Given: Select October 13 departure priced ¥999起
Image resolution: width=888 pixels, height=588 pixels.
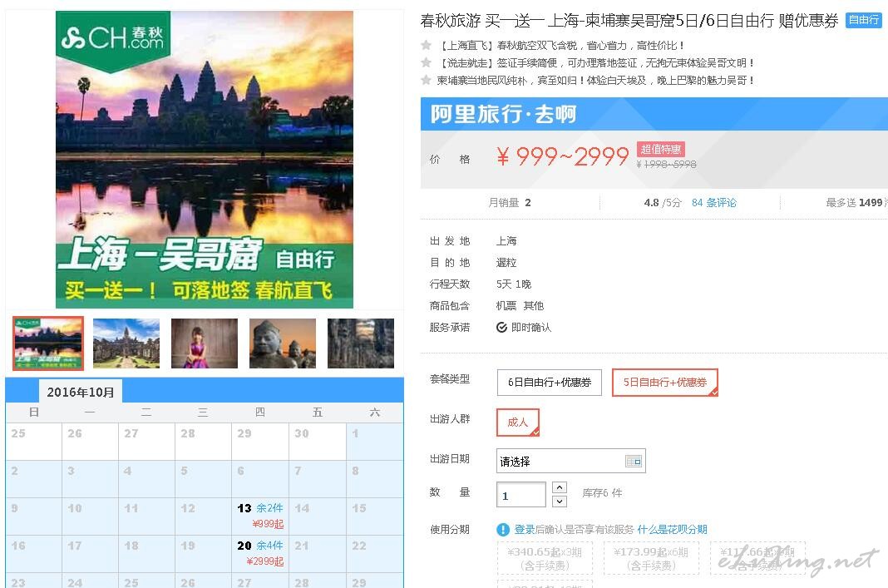Looking at the screenshot, I should (260, 516).
